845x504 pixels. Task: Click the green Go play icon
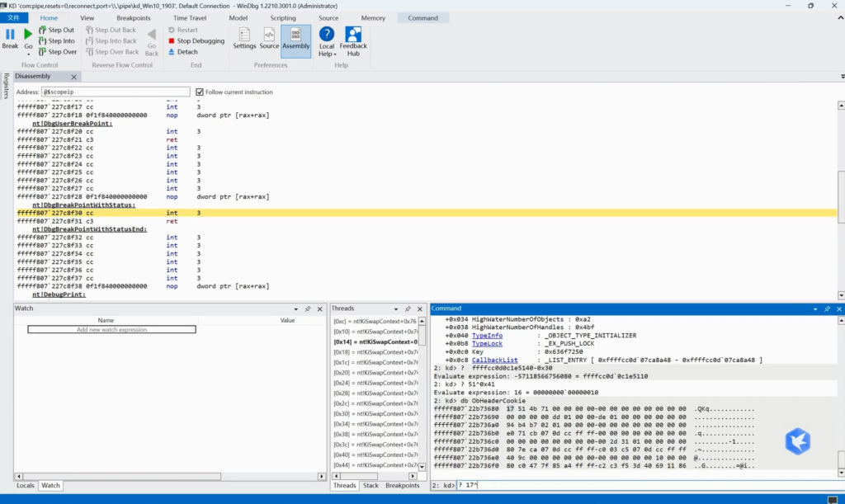click(x=28, y=35)
